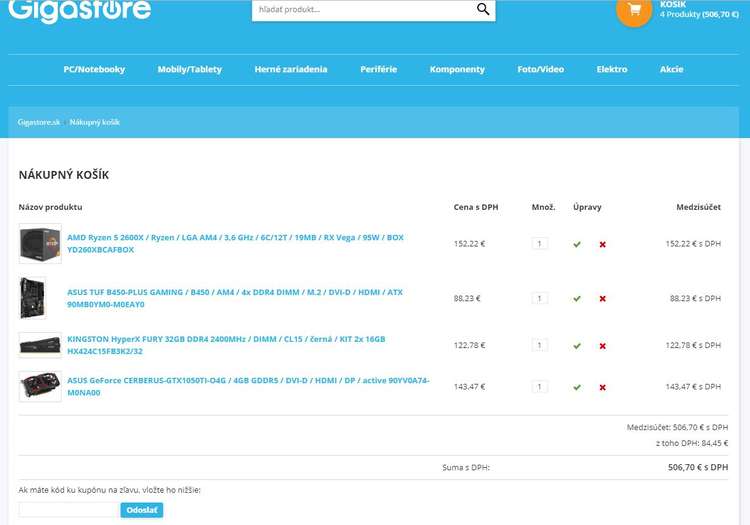The height and width of the screenshot is (525, 750).
Task: Open Herné zariadenia menu
Action: click(x=291, y=69)
